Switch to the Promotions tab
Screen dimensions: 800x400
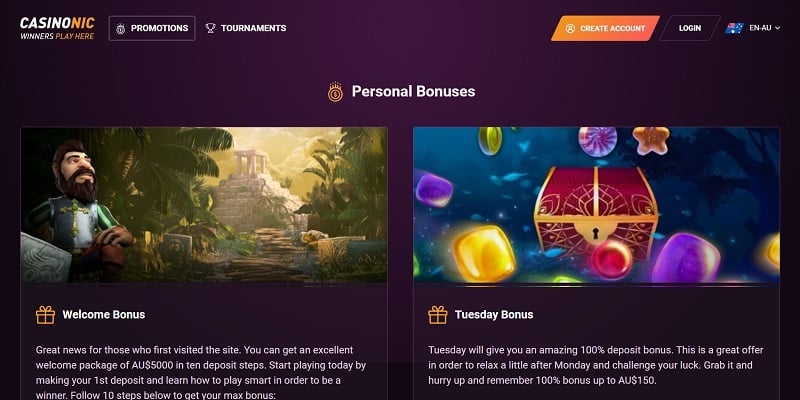click(x=159, y=28)
